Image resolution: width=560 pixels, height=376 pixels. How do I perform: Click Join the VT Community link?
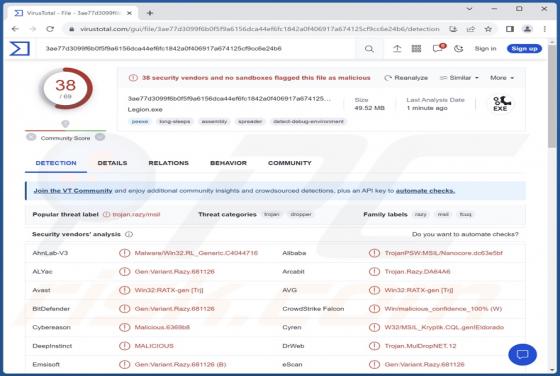click(73, 191)
